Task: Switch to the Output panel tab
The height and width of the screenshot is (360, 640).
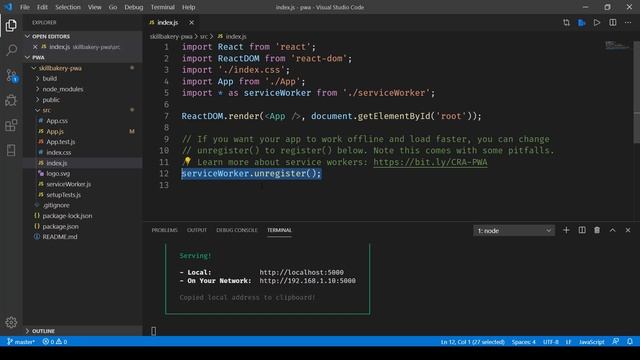Action: click(197, 230)
